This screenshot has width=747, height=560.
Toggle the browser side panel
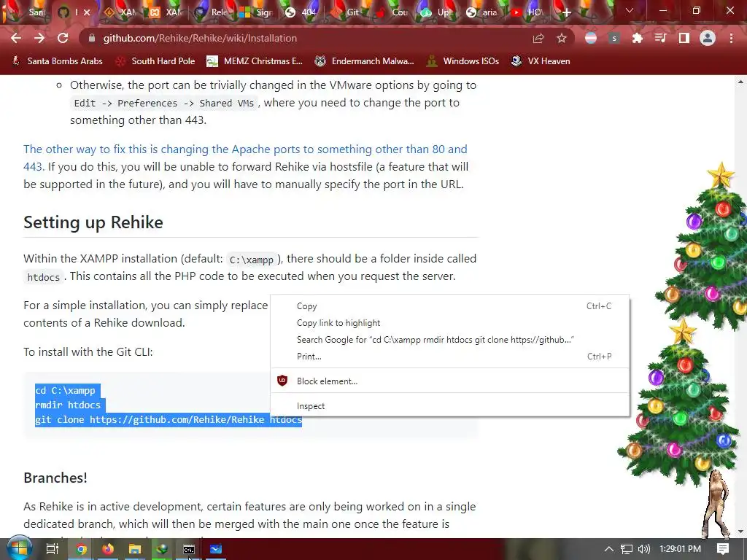click(x=684, y=38)
